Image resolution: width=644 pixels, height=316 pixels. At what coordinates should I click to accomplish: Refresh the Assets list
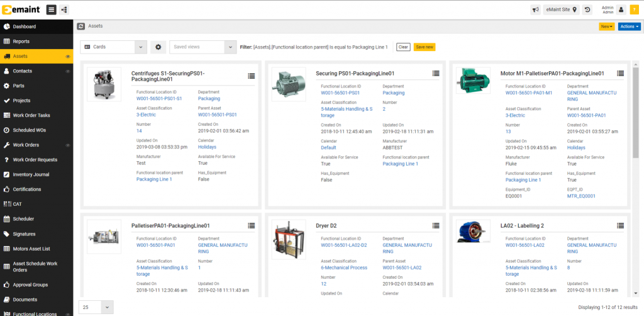click(81, 26)
